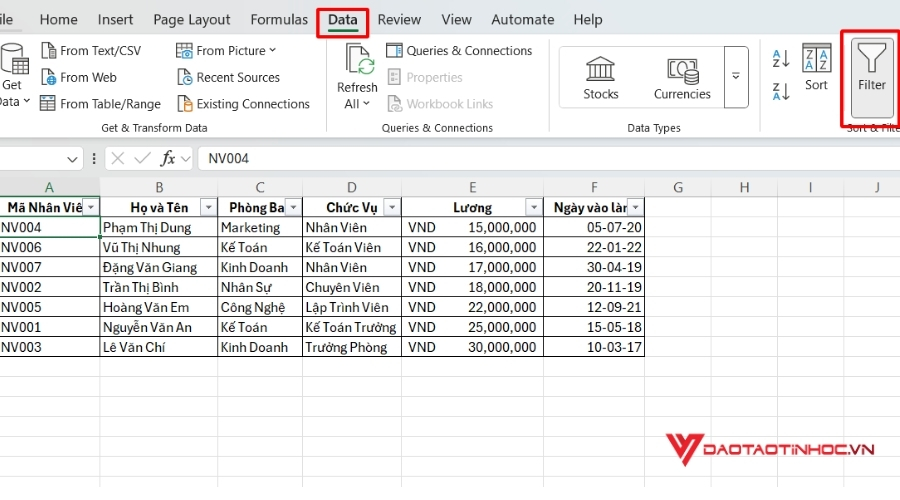Sort Z to A descending
The height and width of the screenshot is (500, 900).
click(781, 91)
